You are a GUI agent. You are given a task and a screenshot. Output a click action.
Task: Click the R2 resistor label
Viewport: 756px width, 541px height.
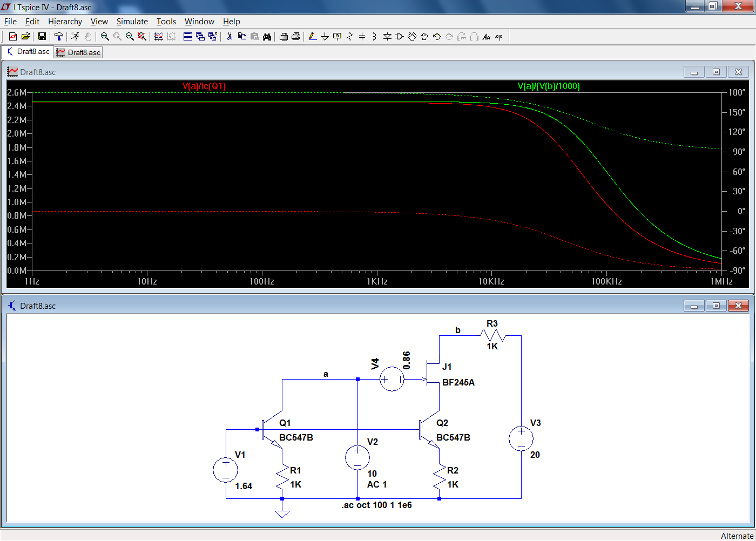[x=453, y=471]
